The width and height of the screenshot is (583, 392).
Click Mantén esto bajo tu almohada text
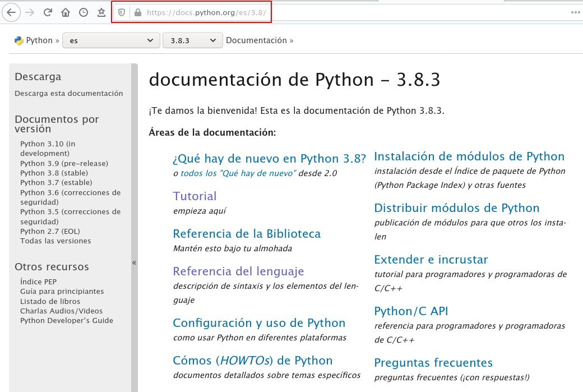coord(233,248)
